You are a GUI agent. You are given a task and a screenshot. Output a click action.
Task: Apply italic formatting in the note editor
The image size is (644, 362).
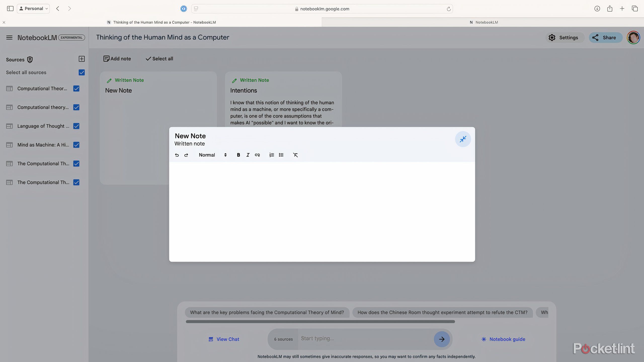[x=248, y=155]
